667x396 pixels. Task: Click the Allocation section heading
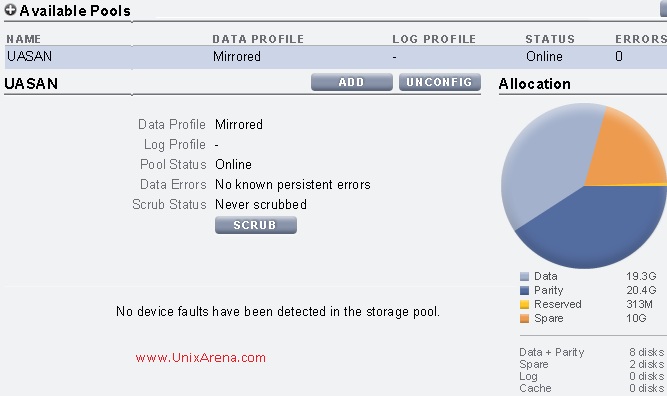tap(535, 84)
